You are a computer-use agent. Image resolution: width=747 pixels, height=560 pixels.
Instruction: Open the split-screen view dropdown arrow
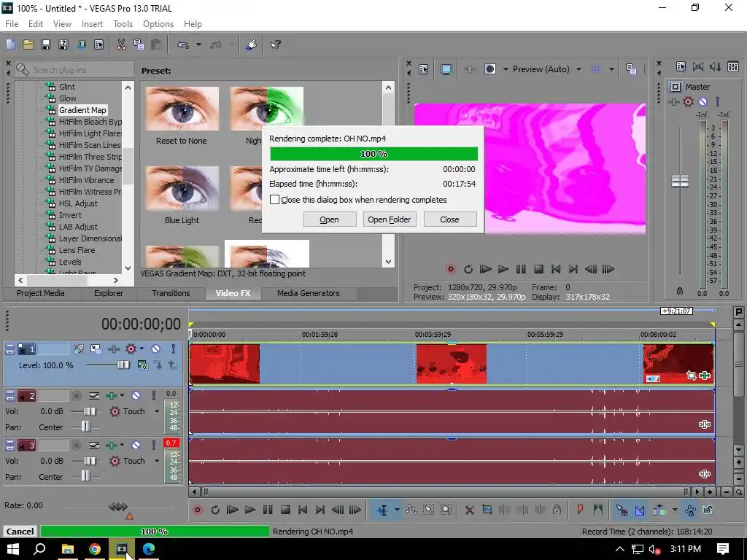506,69
